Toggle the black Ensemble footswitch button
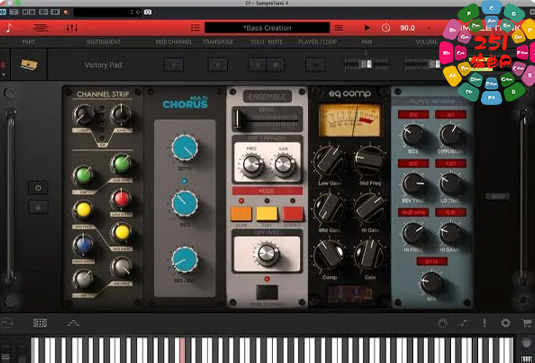The image size is (535, 363). (x=267, y=292)
